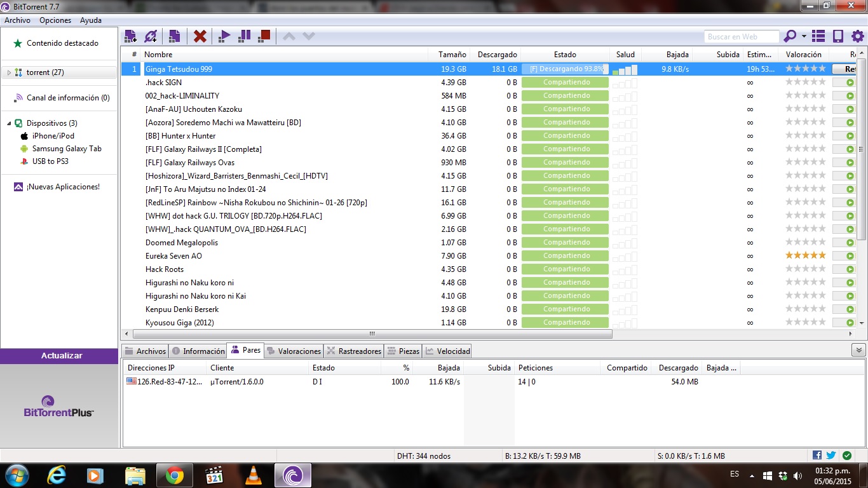Open VLC media player from taskbar

[x=253, y=475]
